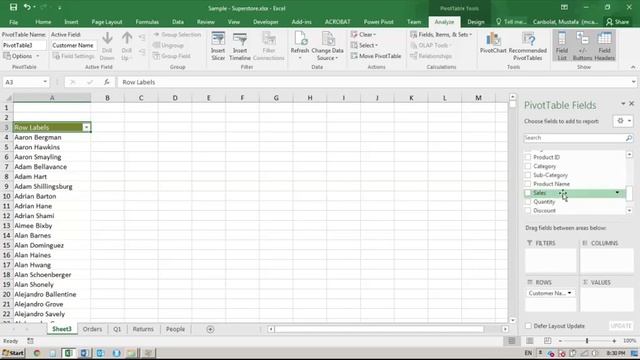Enable Defer Layout Update
This screenshot has height=360, width=640.
pyautogui.click(x=529, y=326)
